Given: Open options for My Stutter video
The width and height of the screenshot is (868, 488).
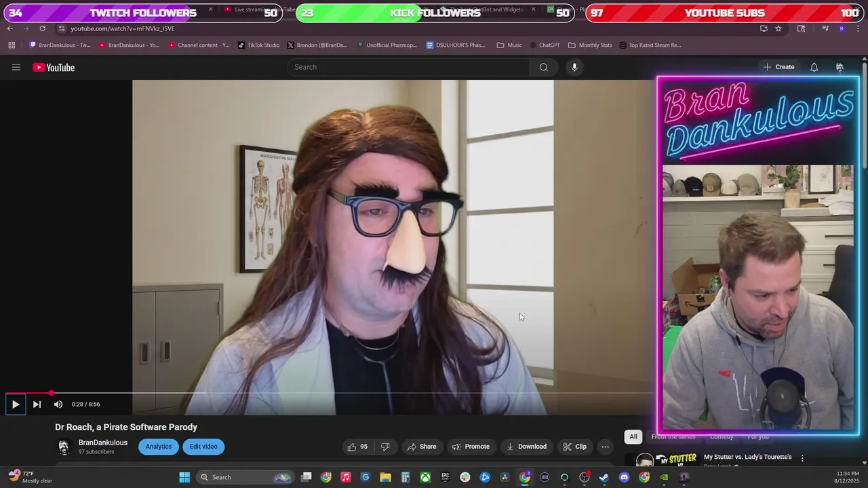Looking at the screenshot, I should 802,458.
